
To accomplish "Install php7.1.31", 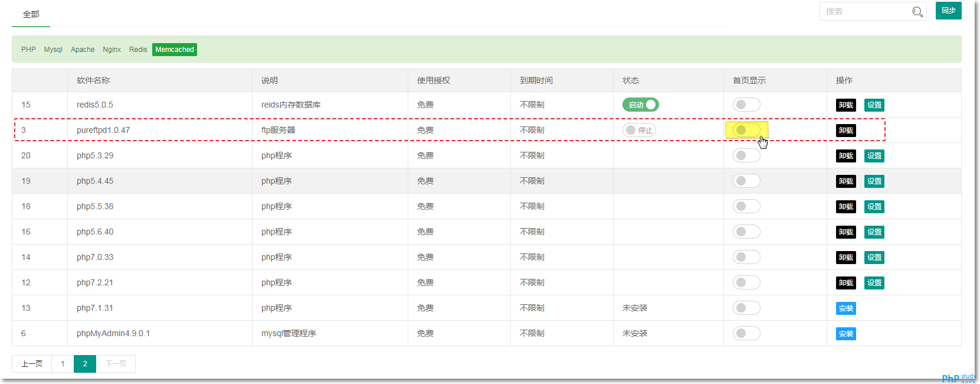I will 845,308.
